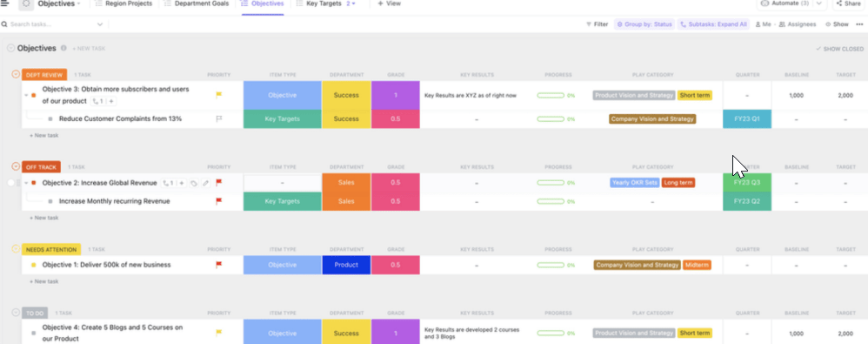
Task: Toggle Subtasks: Expand All
Action: coord(713,24)
